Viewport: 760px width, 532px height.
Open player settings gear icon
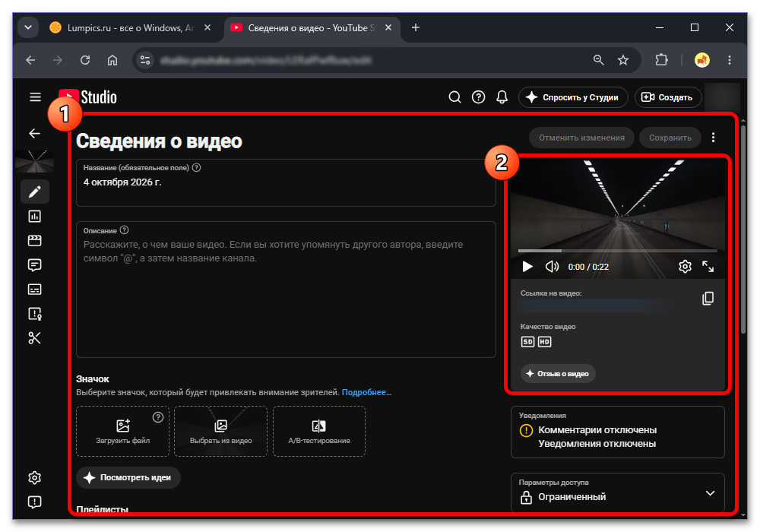point(685,267)
